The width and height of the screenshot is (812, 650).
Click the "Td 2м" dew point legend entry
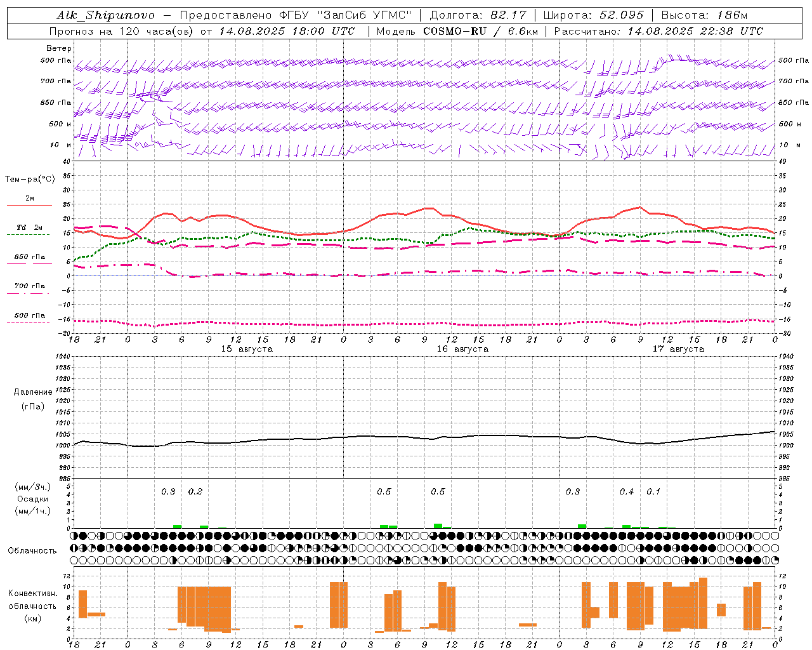pos(30,227)
